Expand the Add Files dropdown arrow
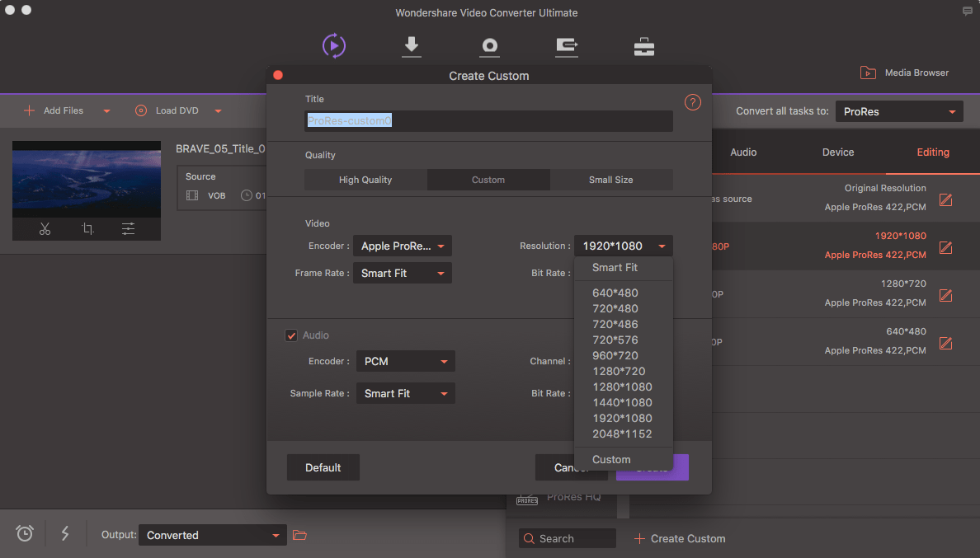Viewport: 980px width, 558px height. point(107,111)
